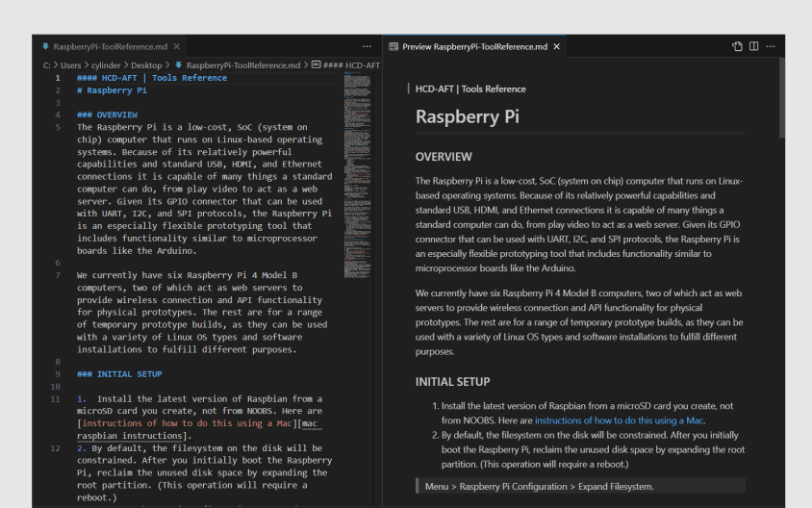The image size is (812, 508).
Task: Click the Show Source icon in preview toolbar
Action: [737, 46]
